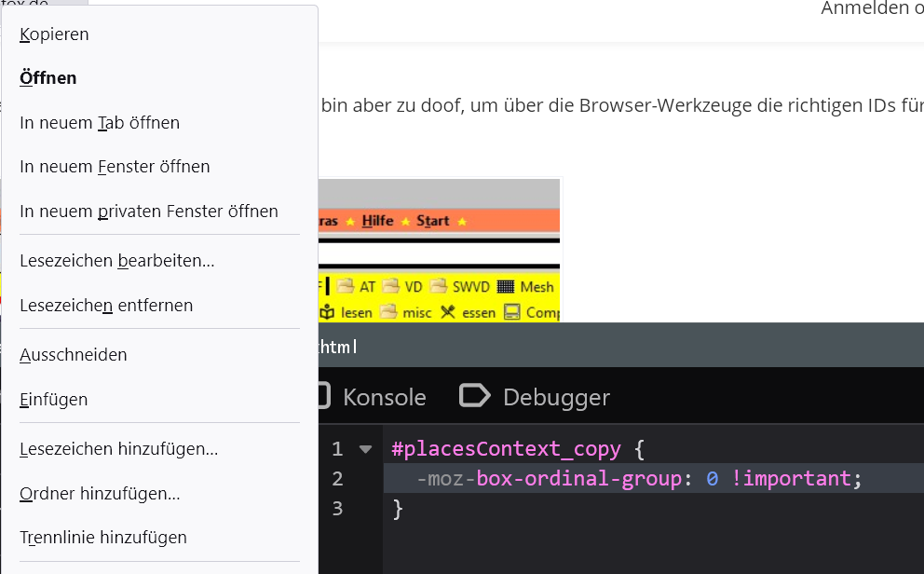Open the attached toolbar screenshot thumbnail
Viewport: 924px width, 574px height.
[x=439, y=250]
